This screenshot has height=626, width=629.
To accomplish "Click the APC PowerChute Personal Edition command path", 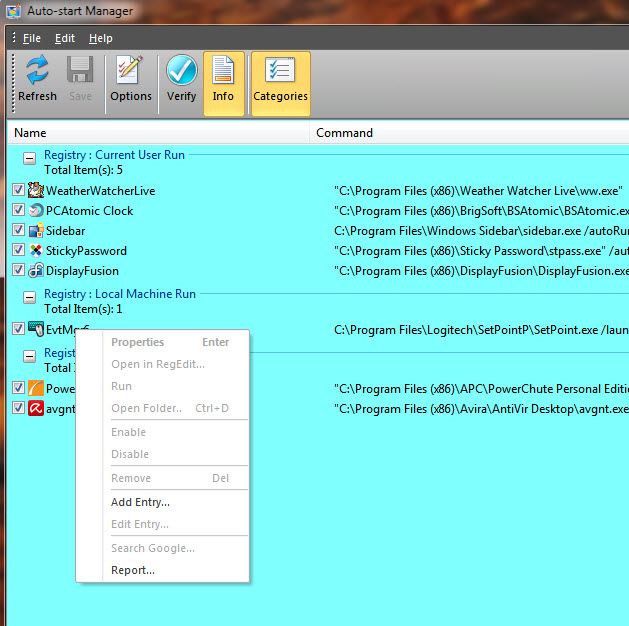I will pyautogui.click(x=481, y=389).
